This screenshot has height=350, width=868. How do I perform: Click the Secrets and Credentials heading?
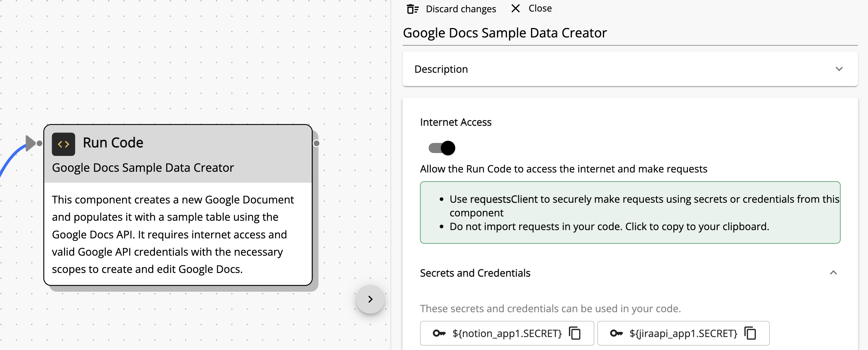[475, 273]
